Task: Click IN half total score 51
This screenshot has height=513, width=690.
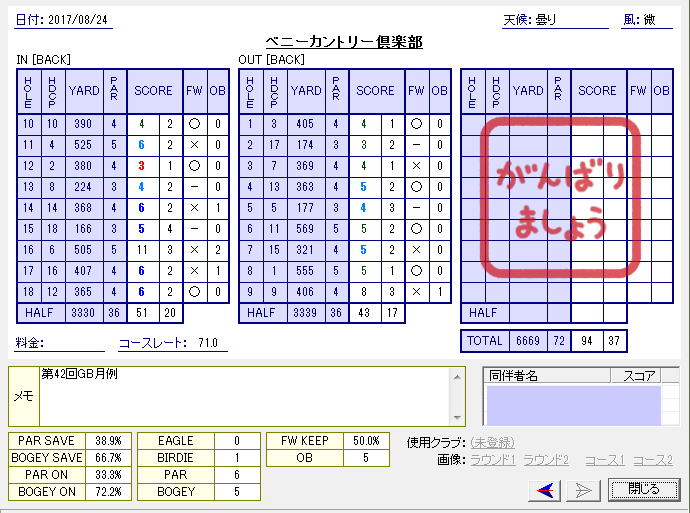Action: pyautogui.click(x=142, y=313)
